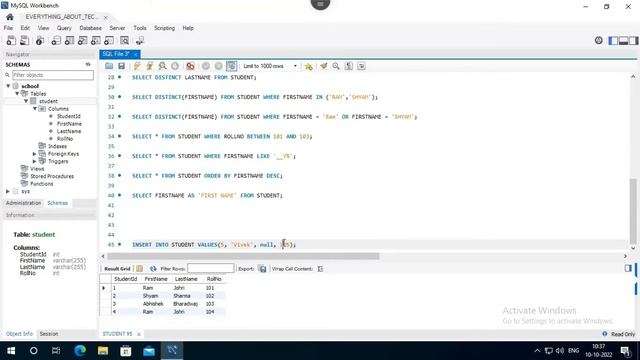Click the rollback transaction icon
This screenshot has height=360, width=640.
point(218,66)
